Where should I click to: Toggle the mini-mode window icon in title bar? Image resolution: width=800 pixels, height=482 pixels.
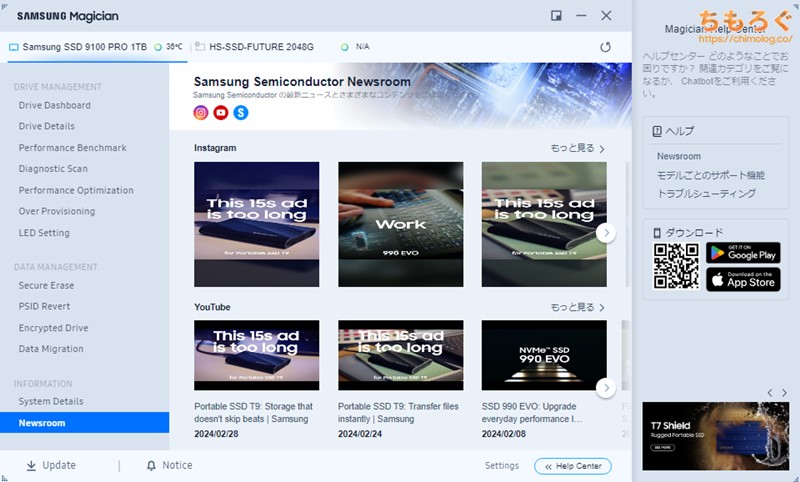pyautogui.click(x=556, y=16)
